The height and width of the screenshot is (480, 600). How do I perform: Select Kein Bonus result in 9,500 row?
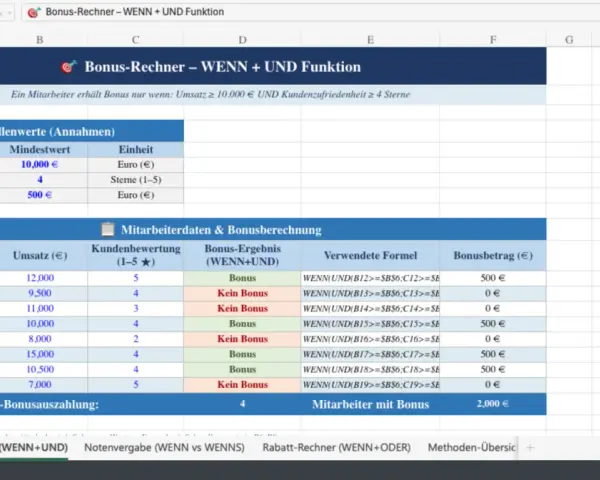point(242,293)
